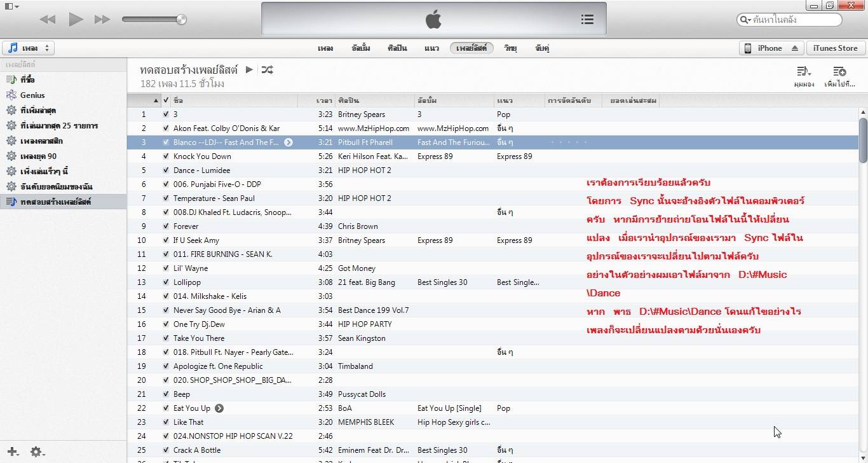This screenshot has width=868, height=463.
Task: Click the gear icon beside เพลงคลาสสิก
Action: (x=11, y=141)
